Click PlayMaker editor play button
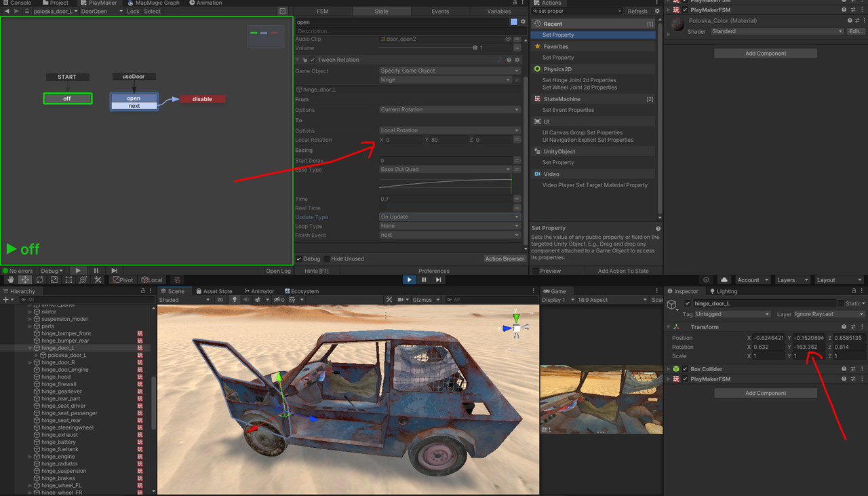Image resolution: width=868 pixels, height=496 pixels. point(78,271)
